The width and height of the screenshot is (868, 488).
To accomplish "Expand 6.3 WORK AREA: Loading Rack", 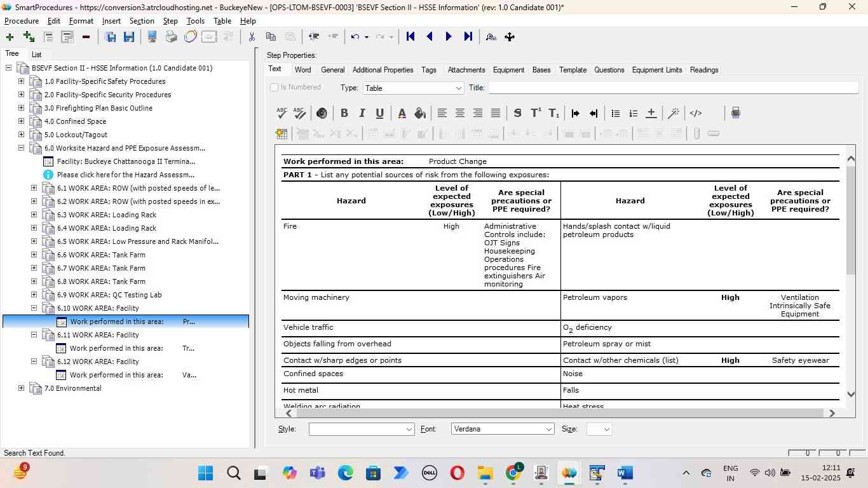I will tap(34, 215).
